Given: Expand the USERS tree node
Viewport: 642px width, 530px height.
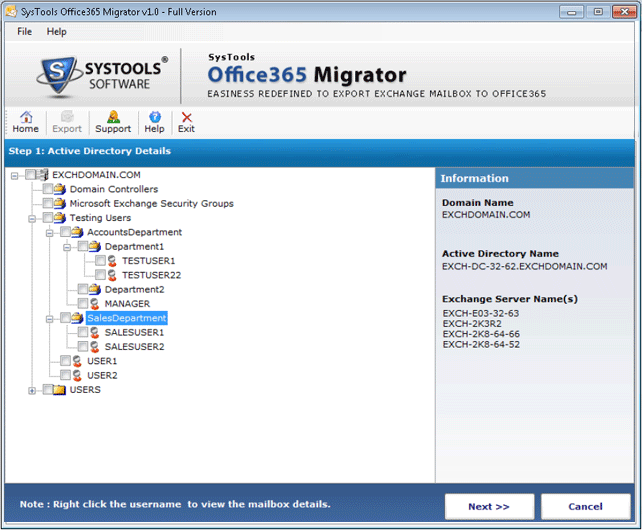Looking at the screenshot, I should (32, 390).
